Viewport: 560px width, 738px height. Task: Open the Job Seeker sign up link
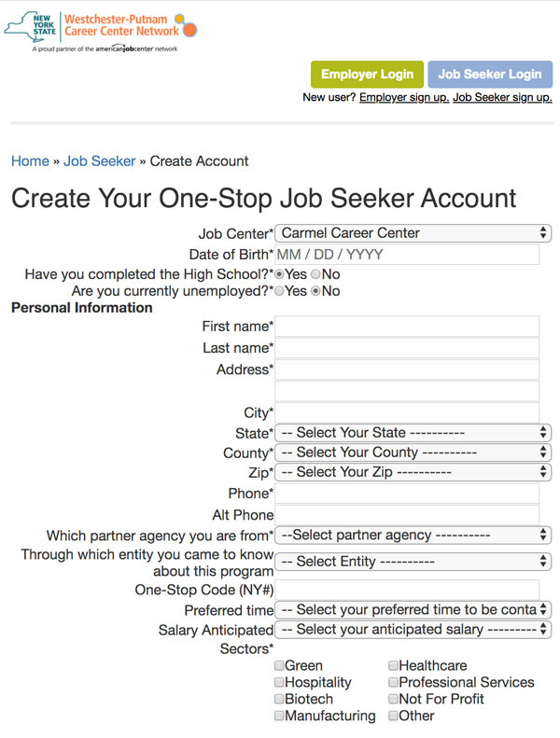[502, 97]
